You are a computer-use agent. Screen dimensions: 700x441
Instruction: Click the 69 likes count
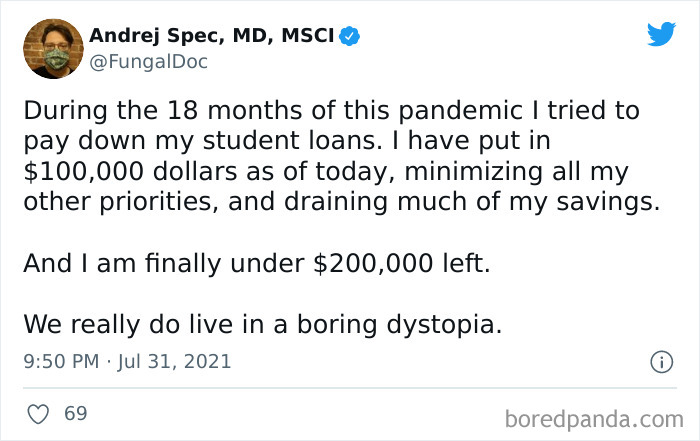pyautogui.click(x=76, y=412)
